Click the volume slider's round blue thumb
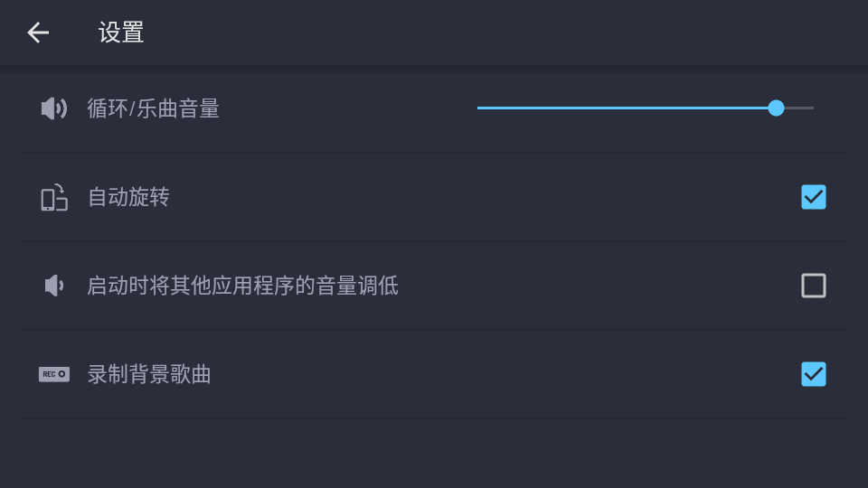 [776, 108]
